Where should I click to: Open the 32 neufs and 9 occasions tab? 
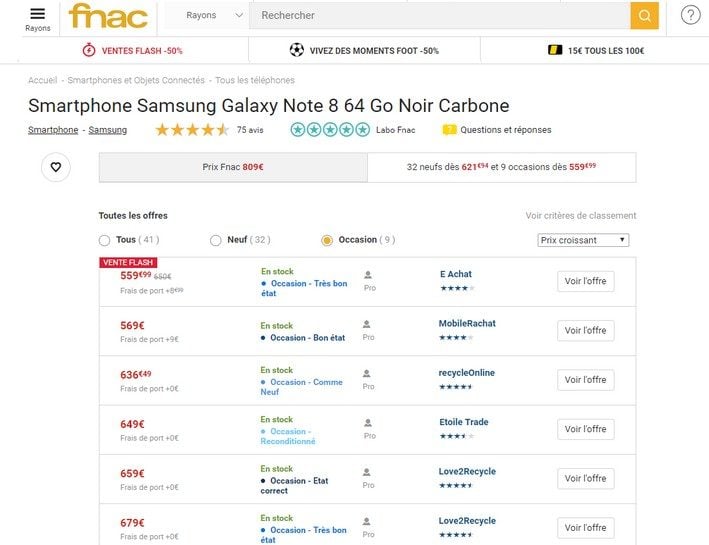[x=501, y=167]
